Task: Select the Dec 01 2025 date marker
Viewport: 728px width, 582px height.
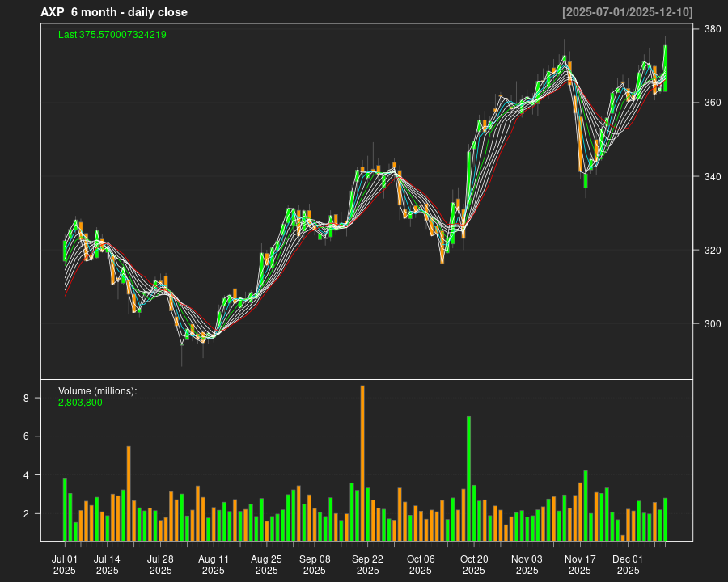Action: tap(628, 564)
